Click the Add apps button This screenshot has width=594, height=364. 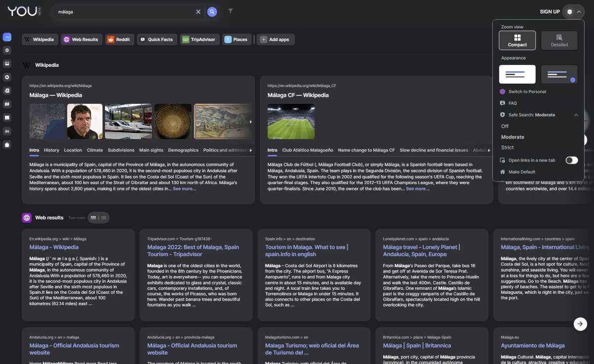276,40
